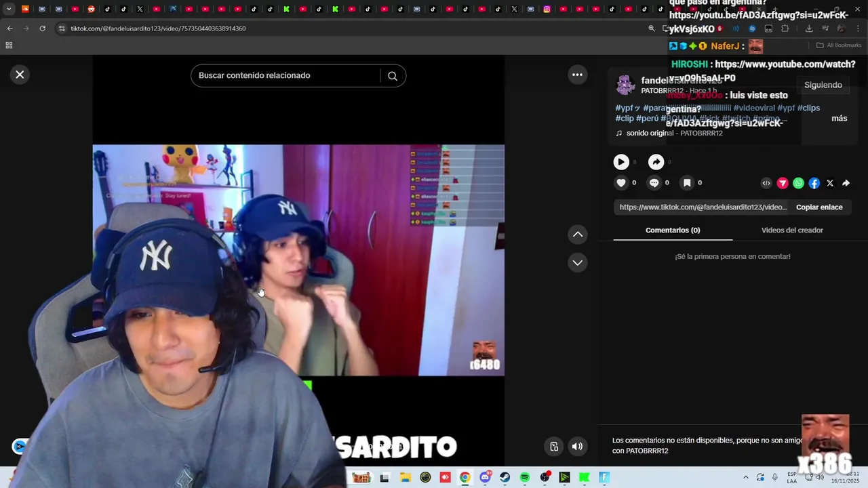Click the video player to pause

coord(298,260)
